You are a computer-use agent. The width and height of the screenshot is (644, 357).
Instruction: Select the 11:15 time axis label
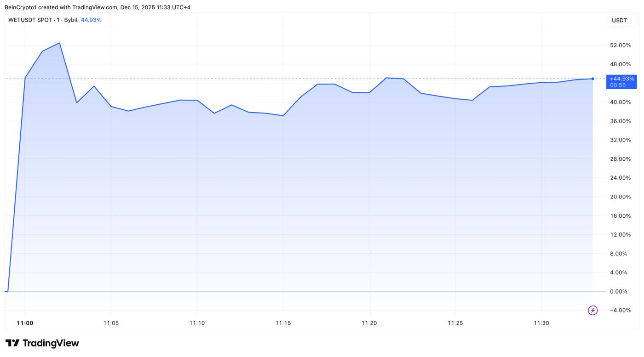click(283, 323)
